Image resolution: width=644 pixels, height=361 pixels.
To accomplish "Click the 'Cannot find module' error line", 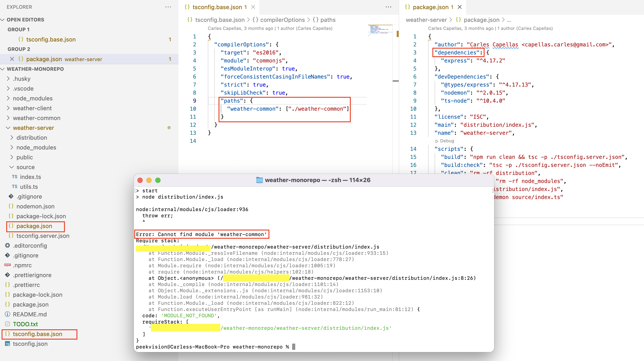I will pyautogui.click(x=202, y=234).
